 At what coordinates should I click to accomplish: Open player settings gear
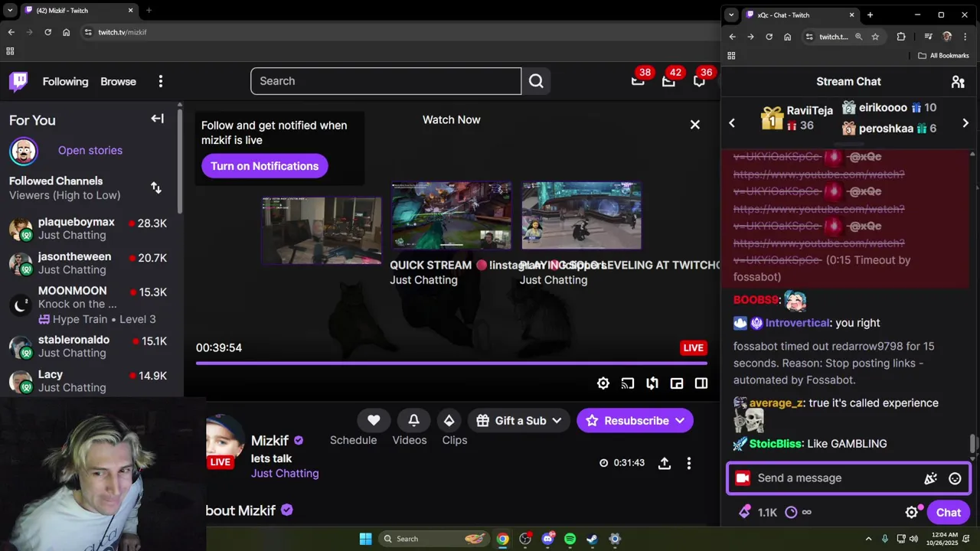[603, 383]
